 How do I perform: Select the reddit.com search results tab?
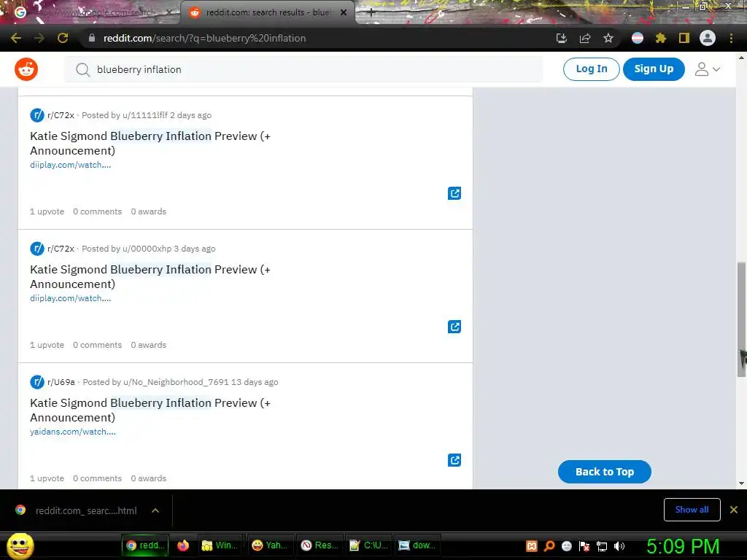(267, 12)
